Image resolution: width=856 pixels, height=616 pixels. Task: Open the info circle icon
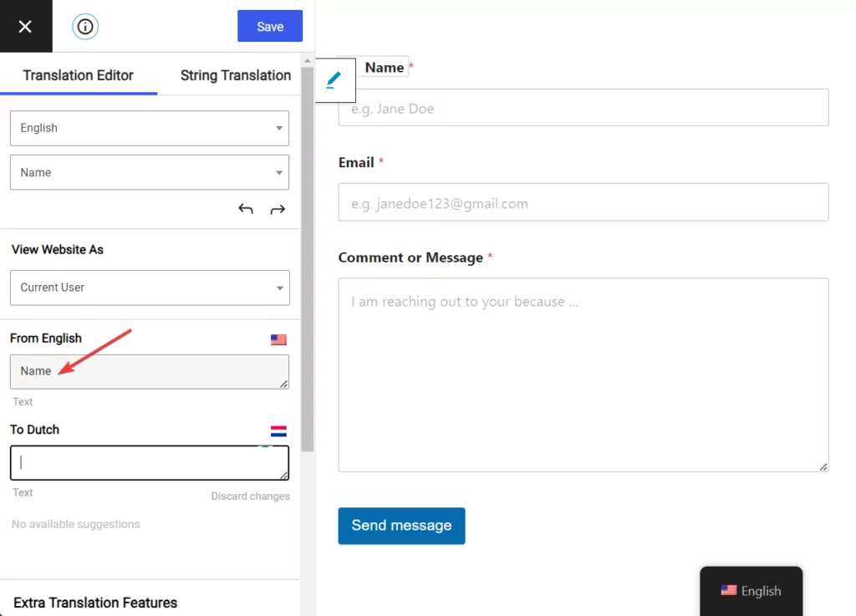85,26
